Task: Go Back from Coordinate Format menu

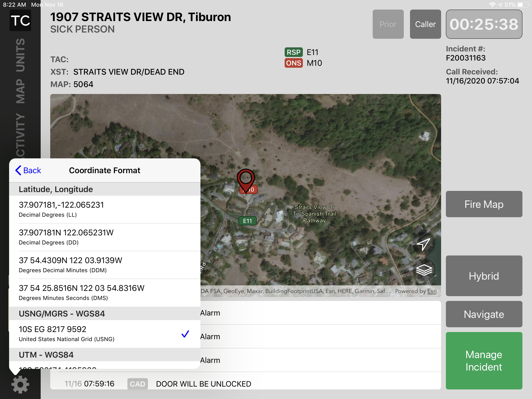Action: tap(28, 170)
